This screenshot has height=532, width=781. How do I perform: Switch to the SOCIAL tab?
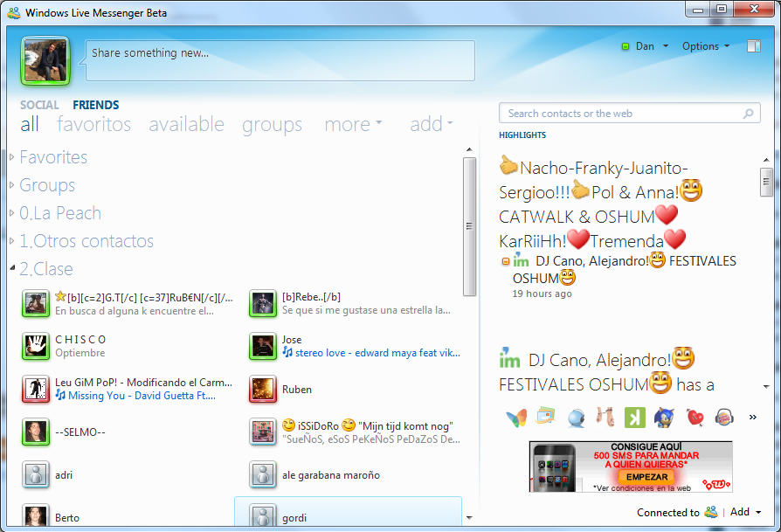pos(39,104)
